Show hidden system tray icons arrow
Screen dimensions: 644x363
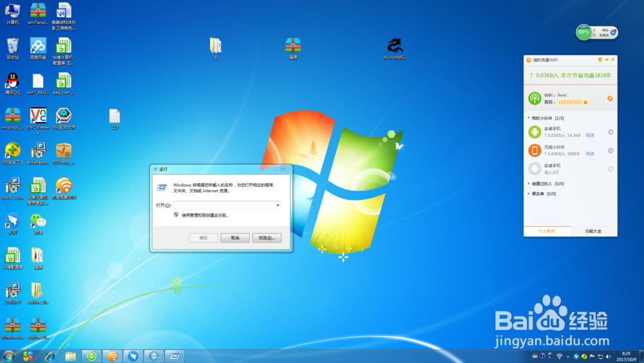point(568,357)
